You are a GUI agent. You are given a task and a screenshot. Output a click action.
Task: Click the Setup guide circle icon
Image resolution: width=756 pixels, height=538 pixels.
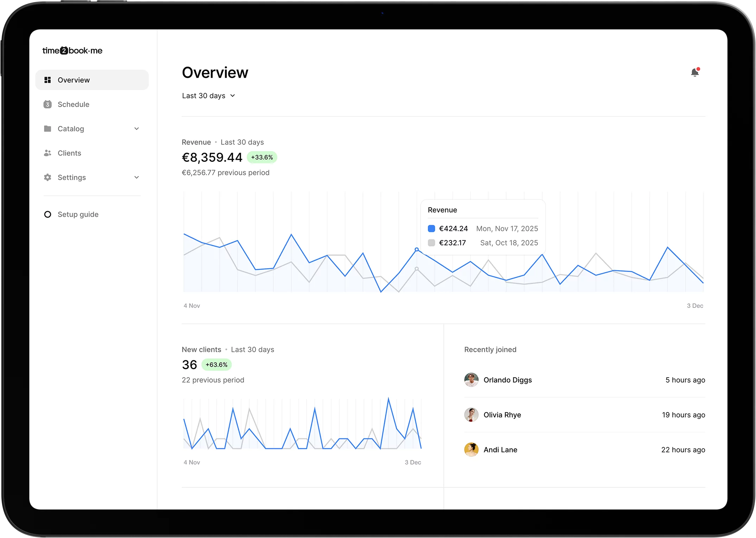(47, 214)
